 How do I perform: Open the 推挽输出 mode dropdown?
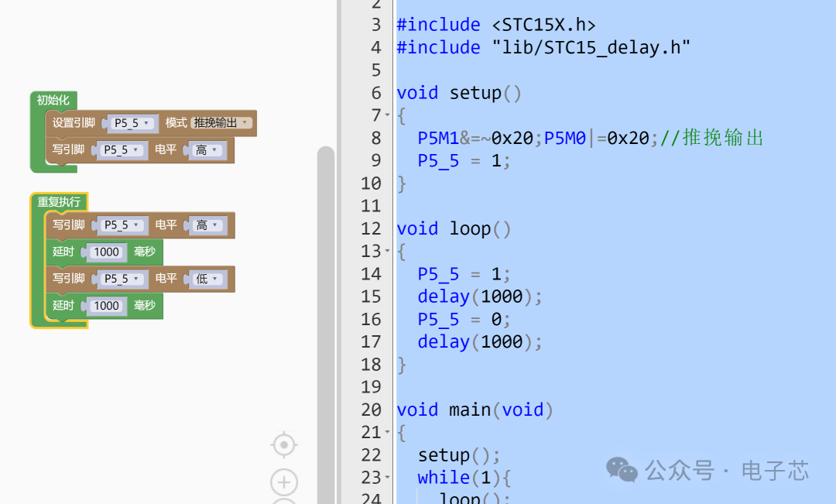(222, 122)
